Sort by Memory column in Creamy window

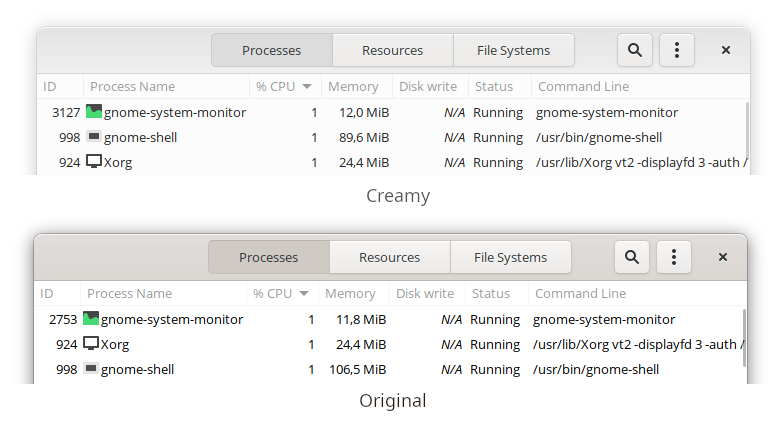(357, 87)
